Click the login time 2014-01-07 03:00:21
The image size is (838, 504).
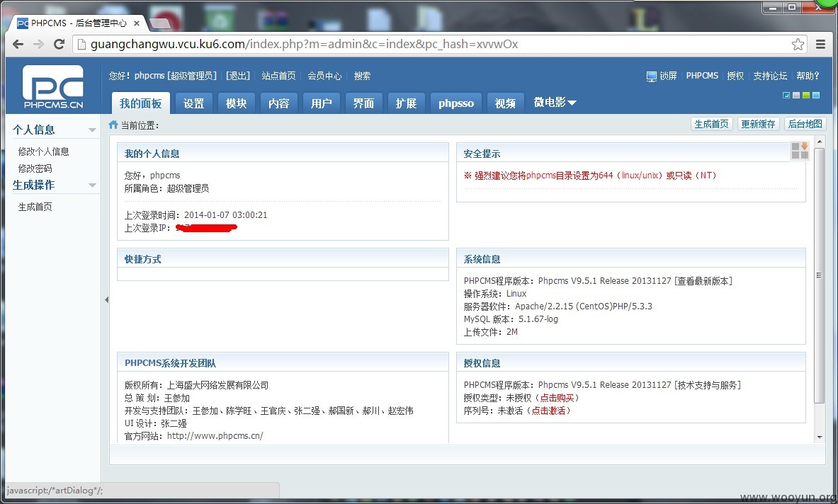(x=225, y=215)
